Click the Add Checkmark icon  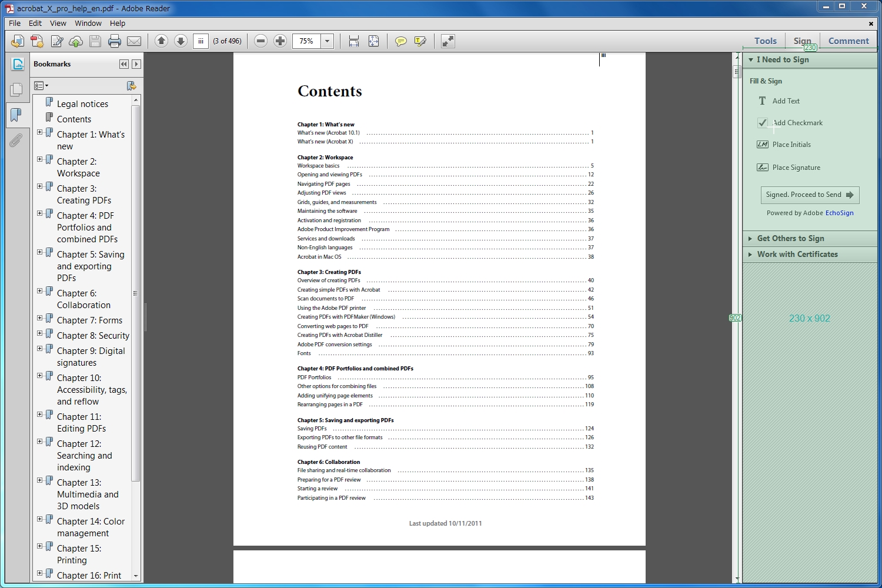[x=763, y=123]
